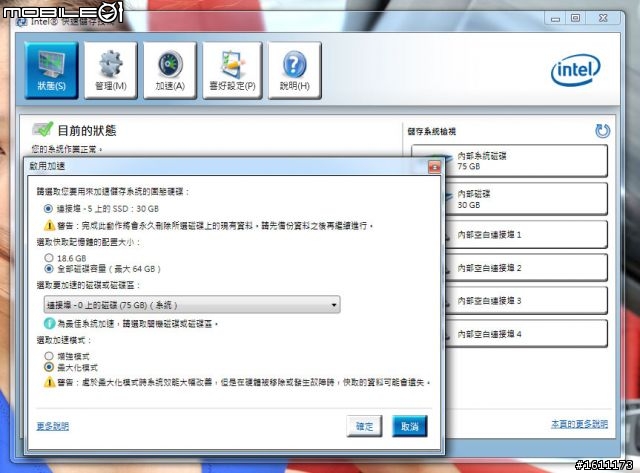640x473 pixels.
Task: Cancel with the 取消 button
Action: click(410, 426)
